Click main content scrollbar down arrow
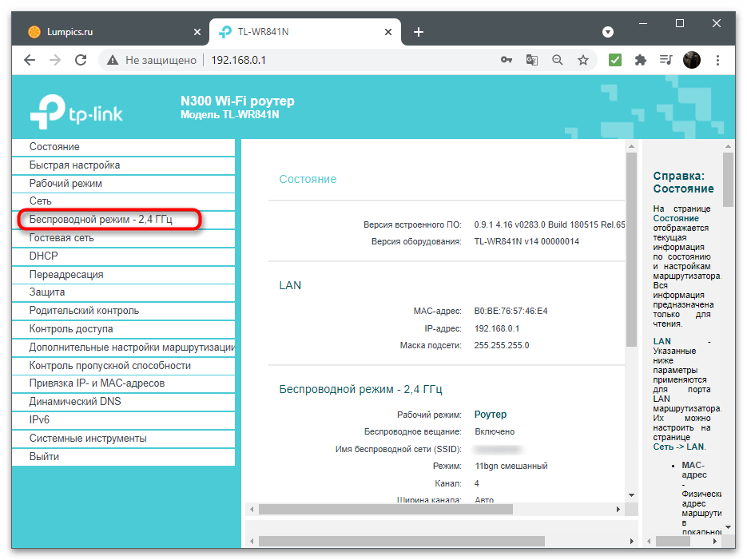Image resolution: width=747 pixels, height=560 pixels. (x=631, y=495)
